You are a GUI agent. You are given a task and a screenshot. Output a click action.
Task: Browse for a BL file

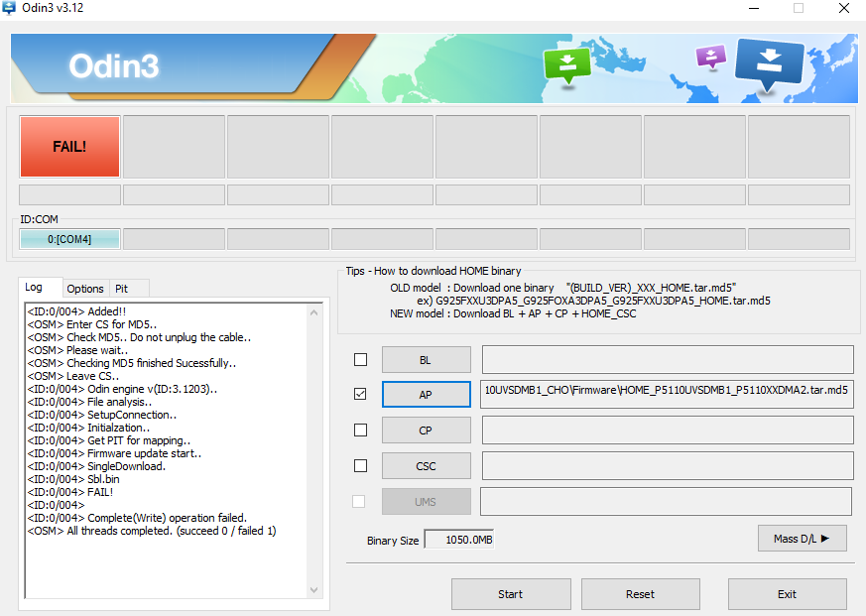pyautogui.click(x=427, y=360)
